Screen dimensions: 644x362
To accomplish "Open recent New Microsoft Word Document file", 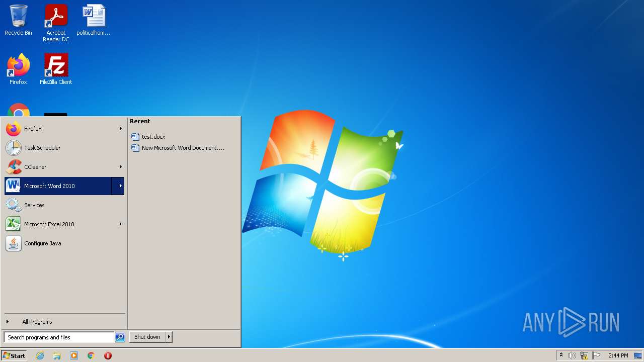I will tap(178, 148).
